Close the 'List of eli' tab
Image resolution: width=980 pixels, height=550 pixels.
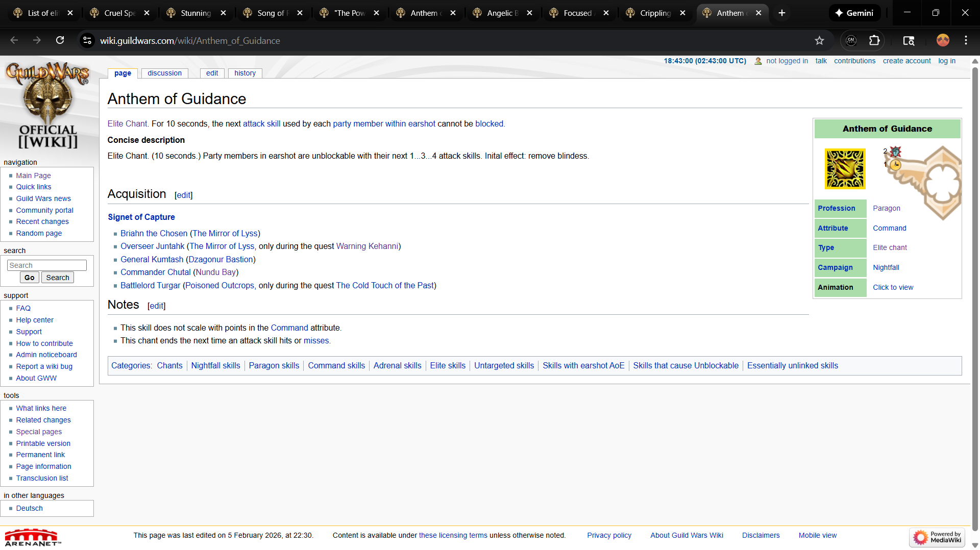[x=70, y=13]
